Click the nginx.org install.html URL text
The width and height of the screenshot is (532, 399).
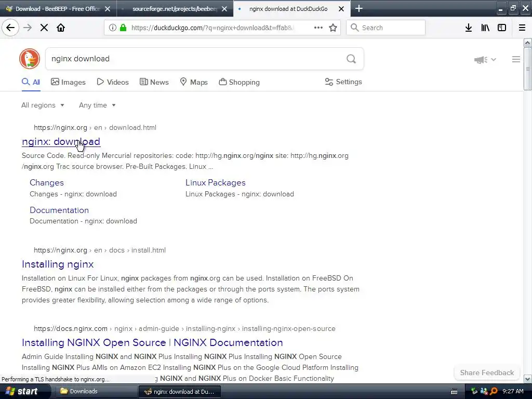pyautogui.click(x=100, y=250)
